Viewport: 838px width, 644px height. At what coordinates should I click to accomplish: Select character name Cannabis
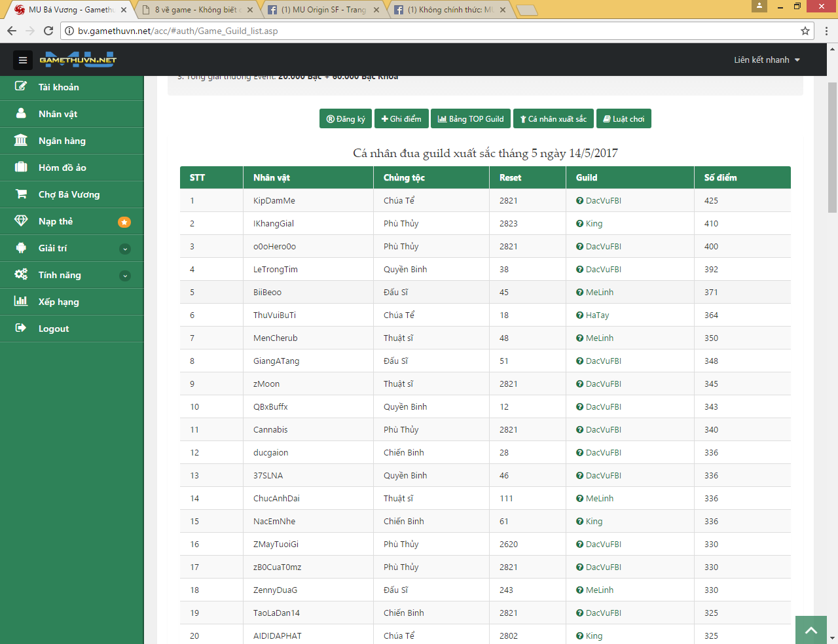pyautogui.click(x=270, y=429)
